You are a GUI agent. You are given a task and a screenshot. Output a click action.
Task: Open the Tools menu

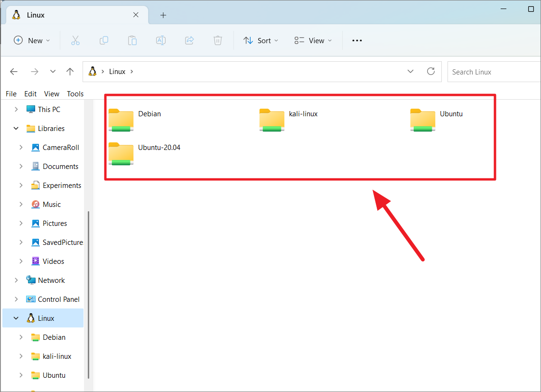tap(75, 94)
